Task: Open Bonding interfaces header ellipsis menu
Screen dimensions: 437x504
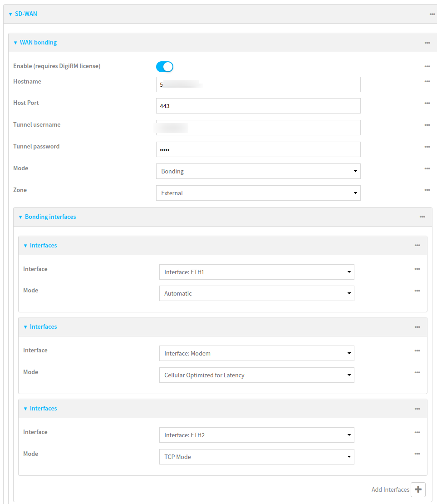Action: [422, 217]
